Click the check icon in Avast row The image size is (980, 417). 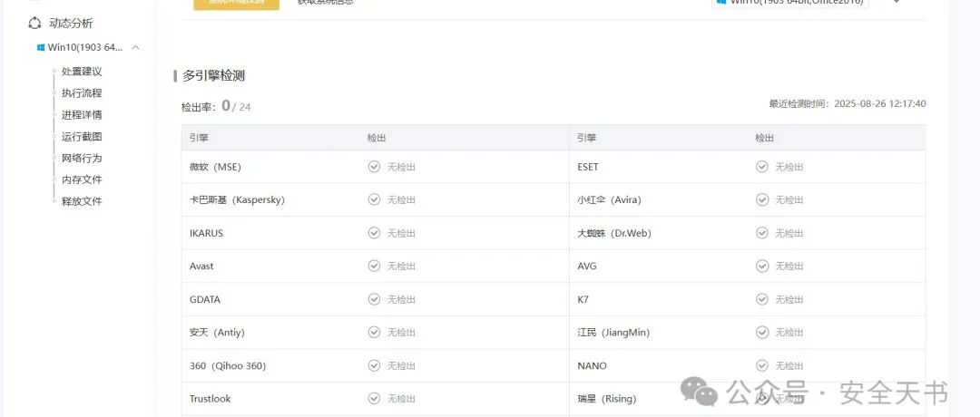374,266
